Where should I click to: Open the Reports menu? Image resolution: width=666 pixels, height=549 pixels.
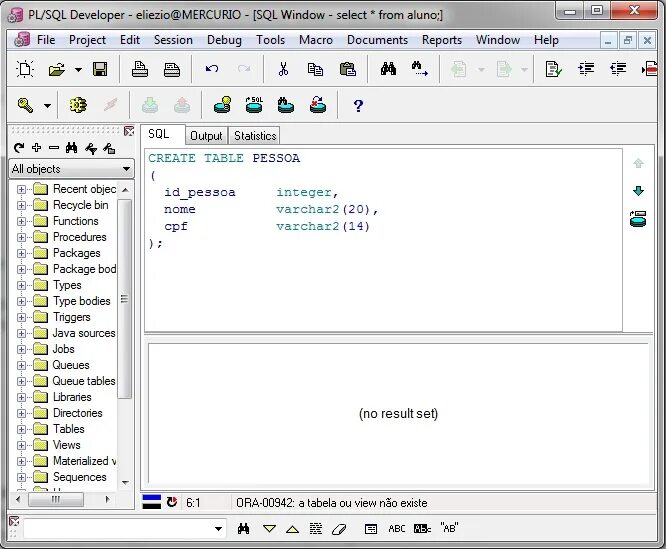pyautogui.click(x=442, y=40)
